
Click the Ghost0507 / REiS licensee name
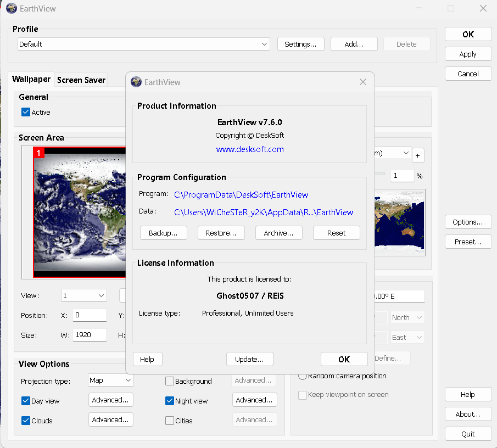click(x=250, y=295)
